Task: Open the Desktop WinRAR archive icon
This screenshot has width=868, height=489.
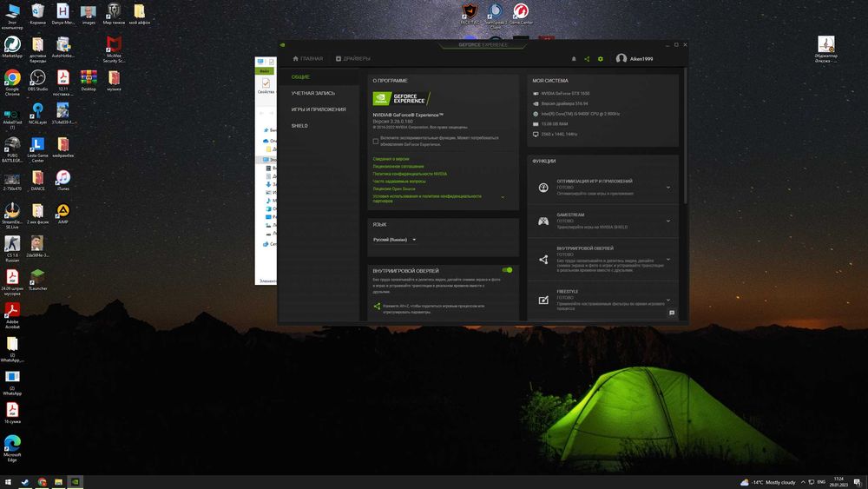Action: click(x=89, y=80)
